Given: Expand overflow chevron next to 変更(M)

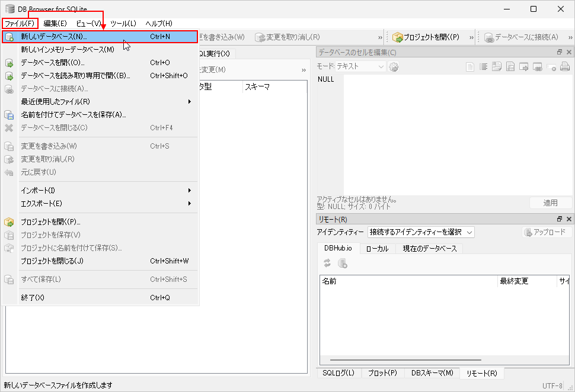Looking at the screenshot, I should 304,70.
